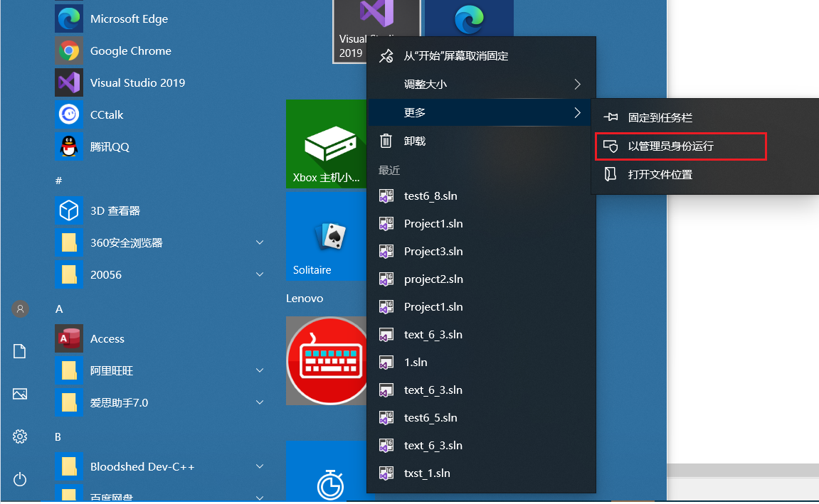
Task: Expand the 爱思助手7.0 folder chevron
Action: coord(260,402)
